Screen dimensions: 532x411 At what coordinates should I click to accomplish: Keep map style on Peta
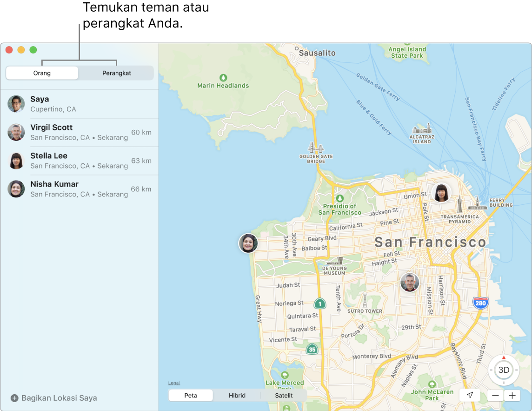(190, 395)
